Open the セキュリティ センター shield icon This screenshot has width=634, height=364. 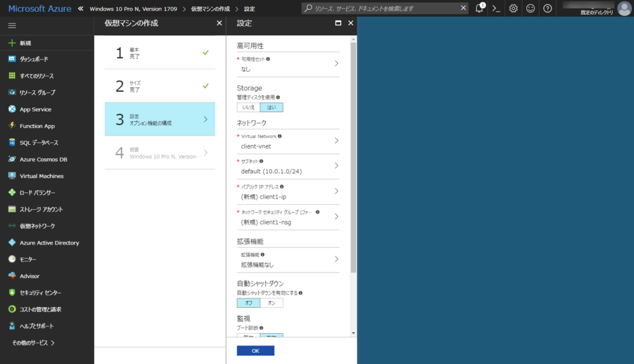12,292
